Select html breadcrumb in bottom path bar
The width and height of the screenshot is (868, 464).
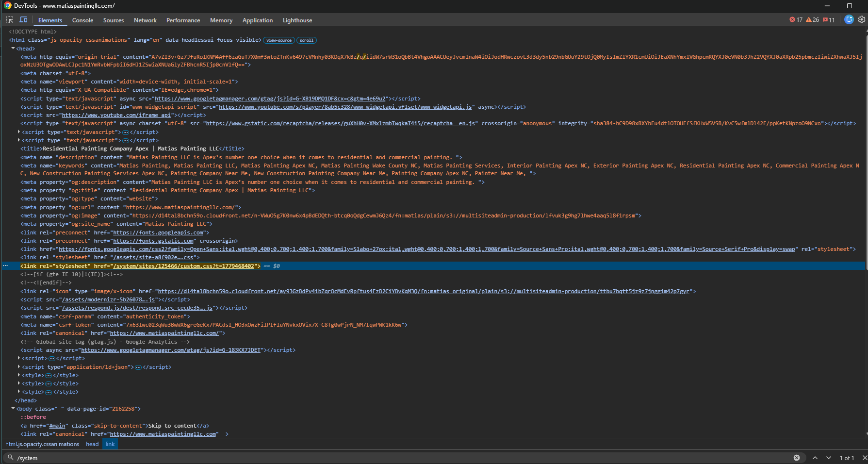(x=42, y=444)
